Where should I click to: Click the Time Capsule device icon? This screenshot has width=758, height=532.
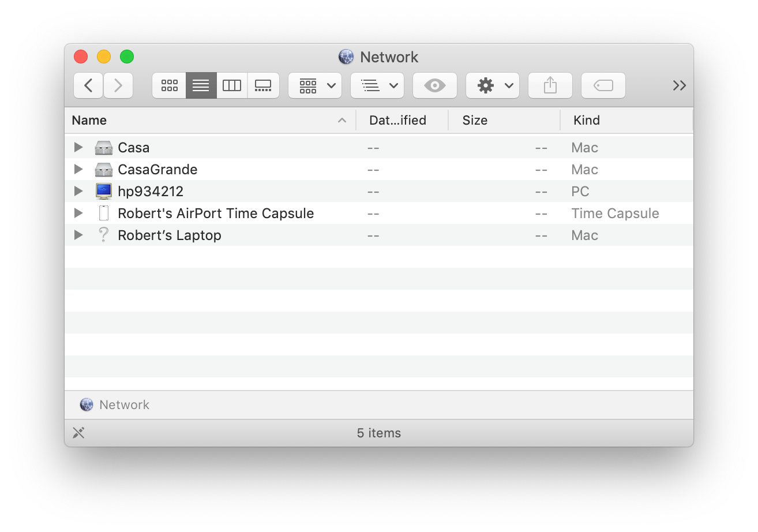[x=104, y=213]
